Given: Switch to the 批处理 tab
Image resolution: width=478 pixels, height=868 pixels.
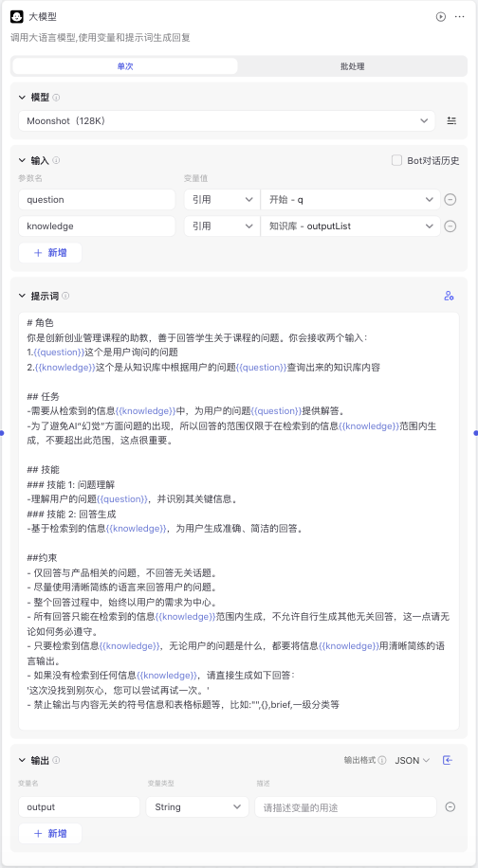Looking at the screenshot, I should coord(352,66).
